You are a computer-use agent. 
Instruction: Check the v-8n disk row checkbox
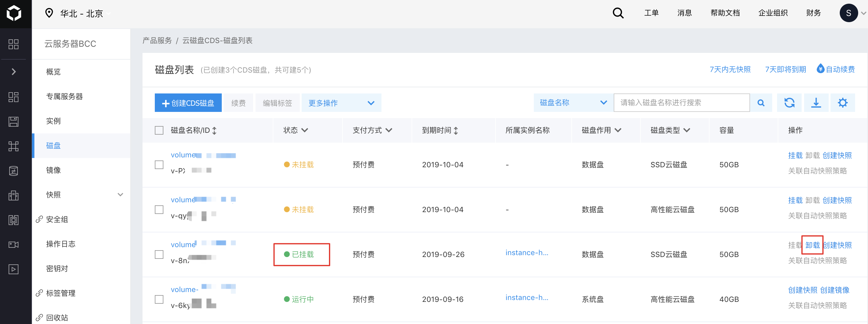click(x=159, y=255)
